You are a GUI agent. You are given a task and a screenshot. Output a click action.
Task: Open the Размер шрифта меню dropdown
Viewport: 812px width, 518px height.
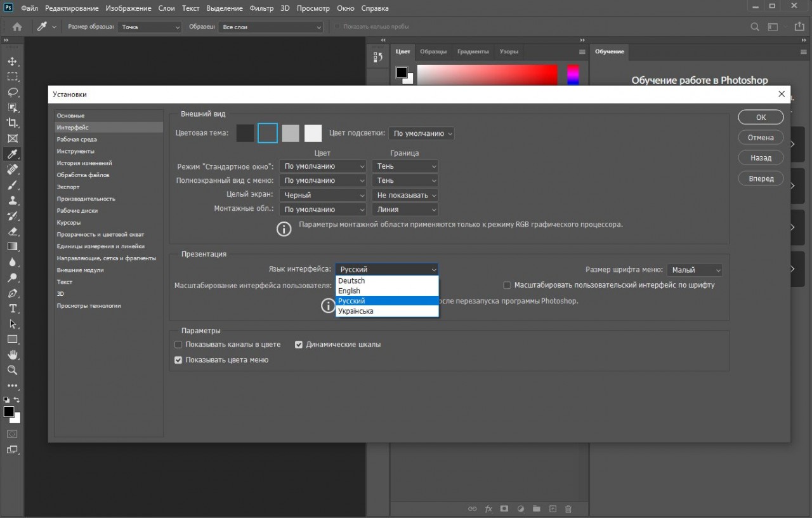click(694, 270)
